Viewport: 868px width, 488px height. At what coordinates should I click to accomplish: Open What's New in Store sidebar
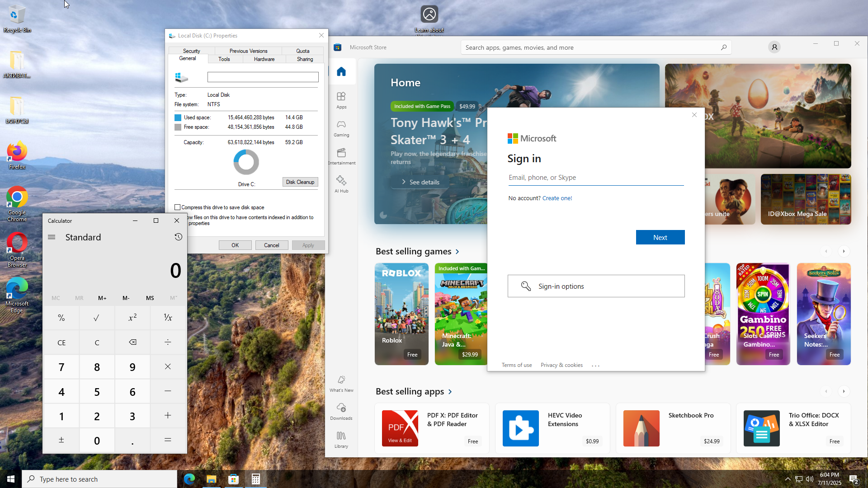341,384
